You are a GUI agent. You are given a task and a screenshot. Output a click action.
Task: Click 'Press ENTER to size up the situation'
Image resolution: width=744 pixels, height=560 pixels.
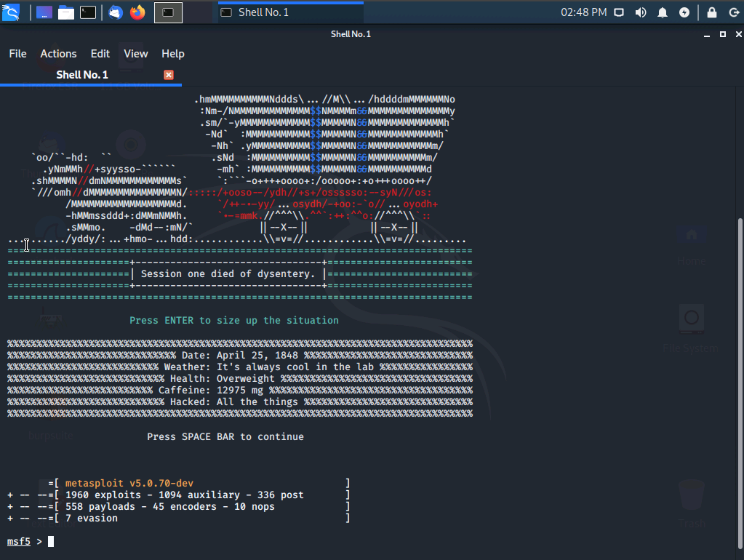point(234,320)
